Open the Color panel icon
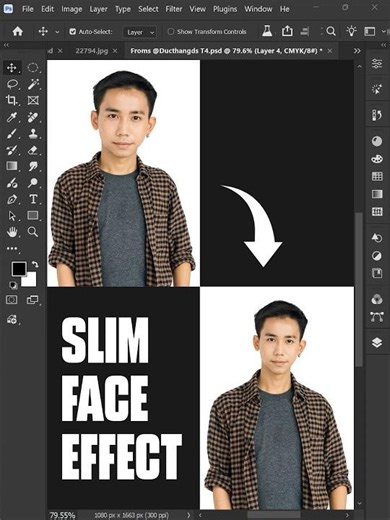 (377, 159)
